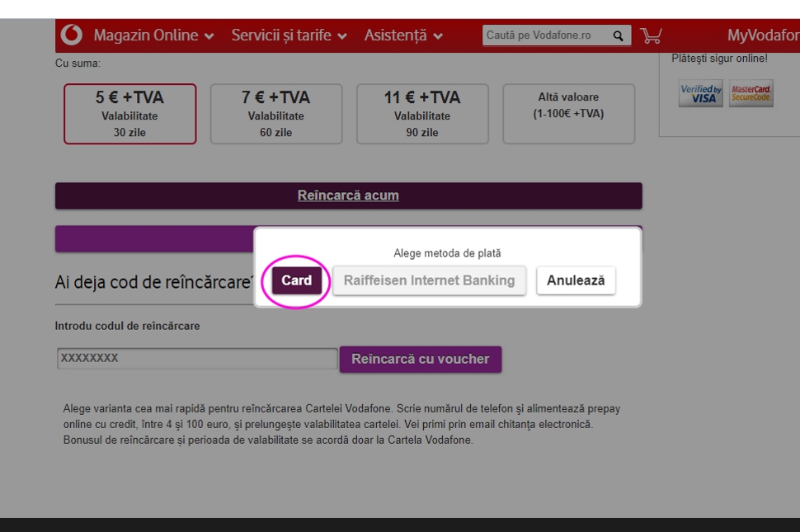Click Anulează to cancel the dialog
This screenshot has height=532, width=800.
coord(576,280)
